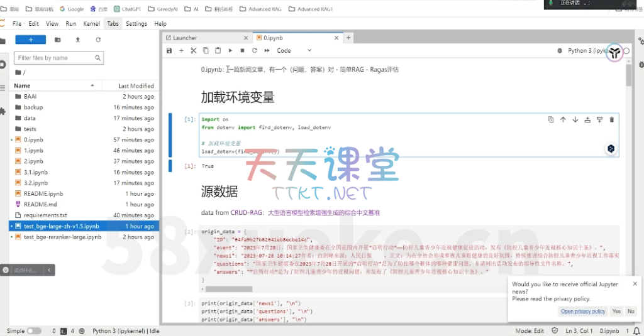Run the selected cell

pos(230,50)
